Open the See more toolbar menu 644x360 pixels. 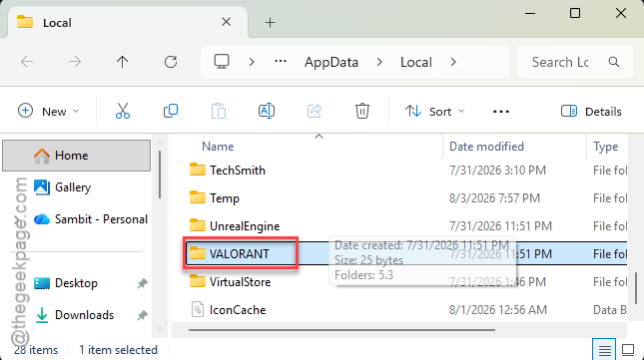(x=501, y=111)
